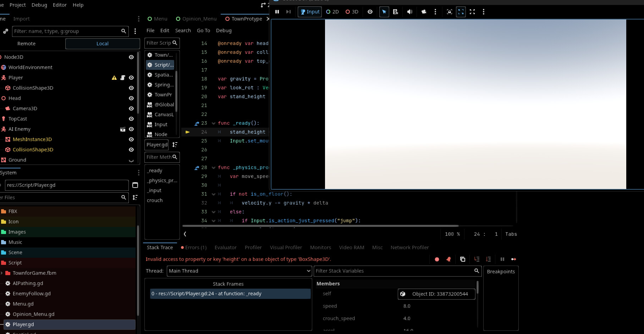Collapse the _ready function fold arrow
This screenshot has height=334, width=644.
(214, 123)
